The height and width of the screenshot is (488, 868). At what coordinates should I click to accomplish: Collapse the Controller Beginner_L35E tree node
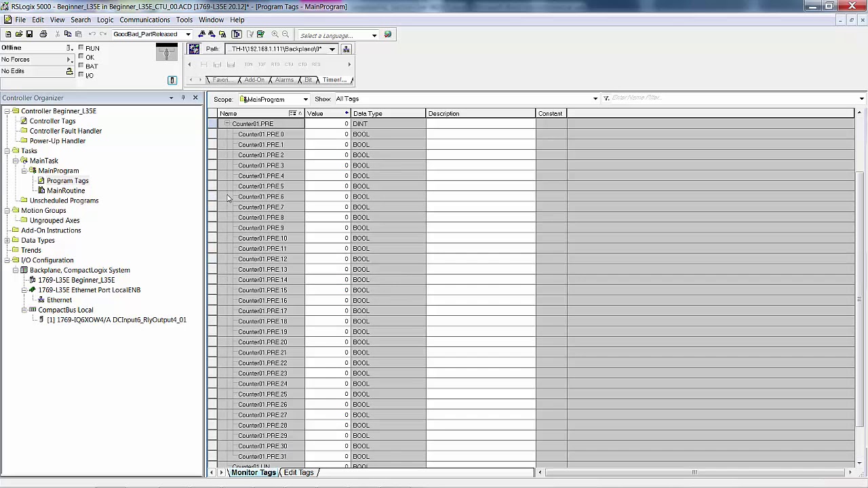pos(7,111)
